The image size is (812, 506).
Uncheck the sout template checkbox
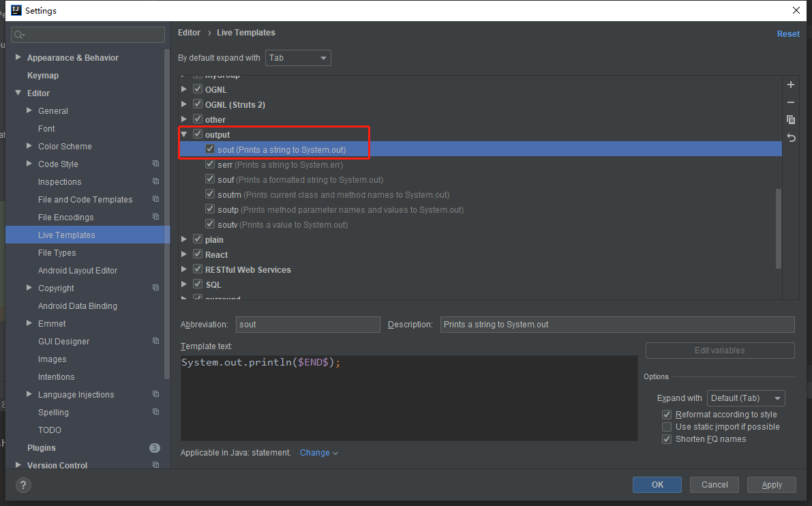coord(210,149)
